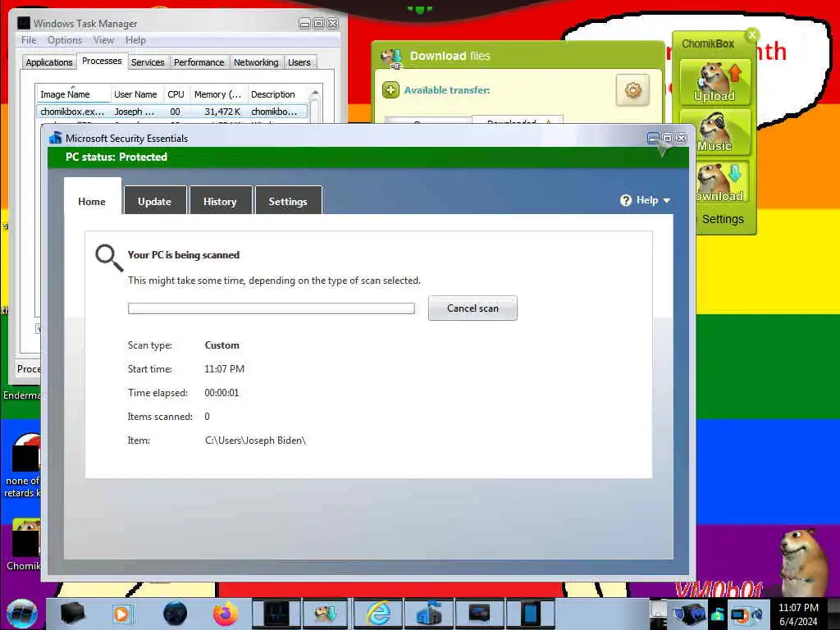Click the Custom scan type value
The height and width of the screenshot is (630, 840).
tap(221, 345)
